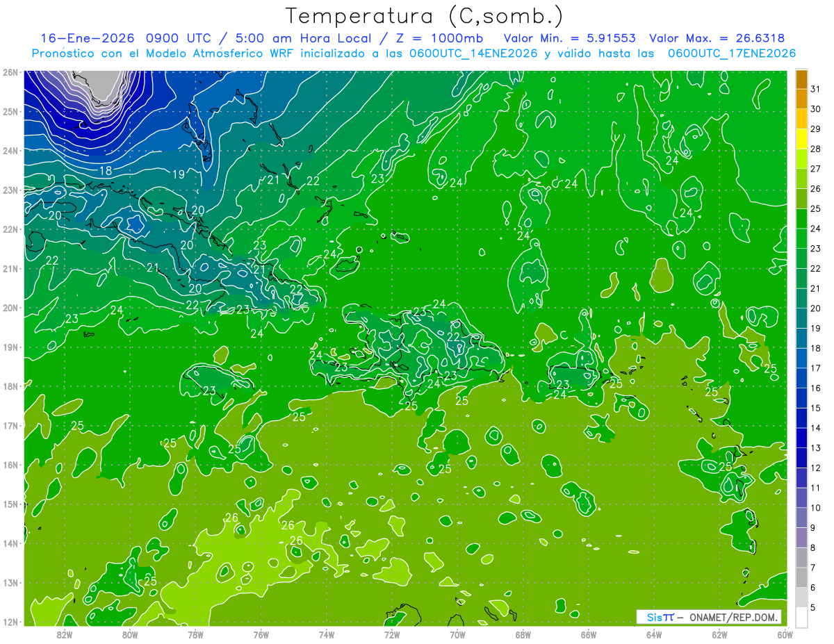Click the 64W longitude axis label
Image resolution: width=834 pixels, height=644 pixels.
653,634
